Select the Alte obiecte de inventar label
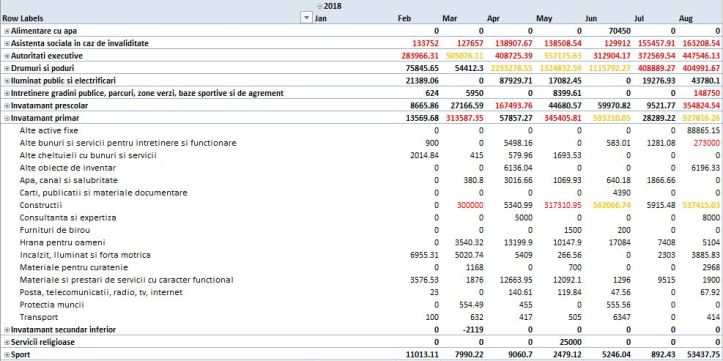This screenshot has width=723, height=361. click(x=67, y=168)
